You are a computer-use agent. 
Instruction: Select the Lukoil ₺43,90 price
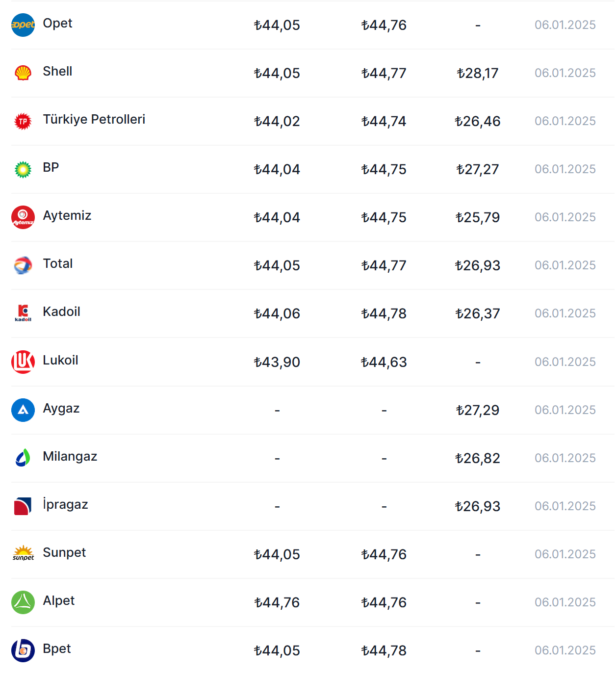pyautogui.click(x=277, y=362)
